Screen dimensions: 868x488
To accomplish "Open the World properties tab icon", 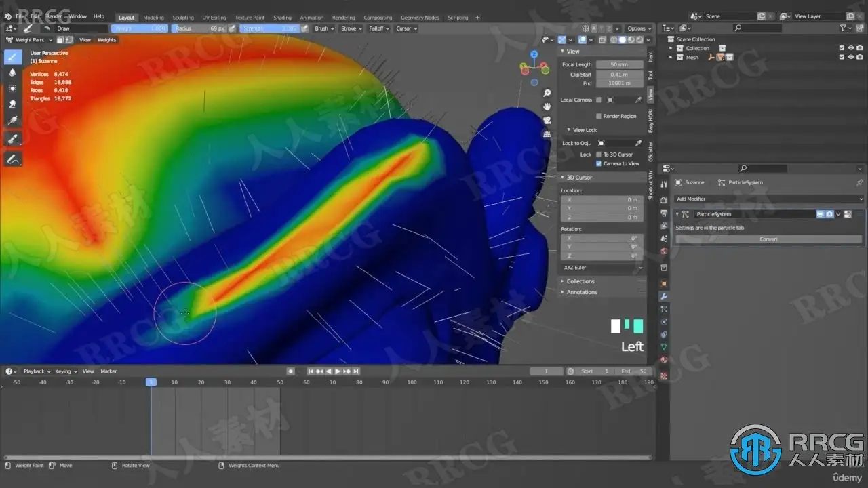I will click(x=664, y=251).
